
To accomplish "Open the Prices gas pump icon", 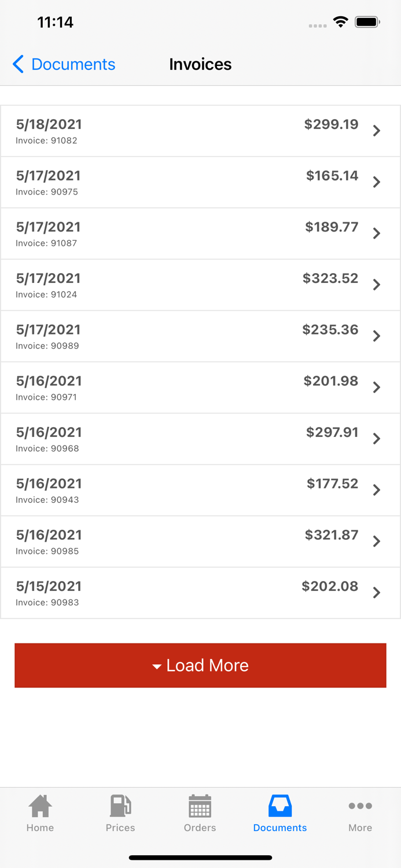I will (x=120, y=806).
